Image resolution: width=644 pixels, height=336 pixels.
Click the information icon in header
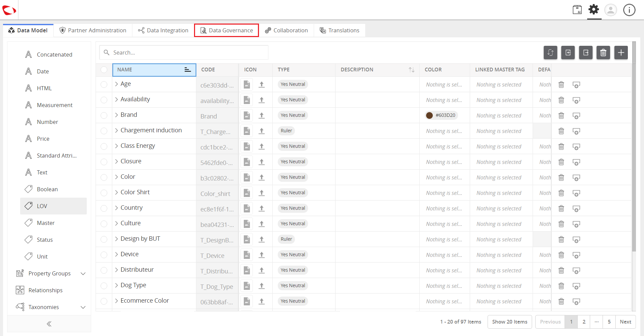click(629, 10)
